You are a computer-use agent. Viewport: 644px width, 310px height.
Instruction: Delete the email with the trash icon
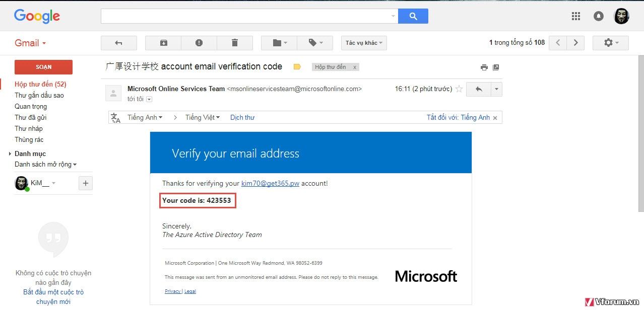coord(234,43)
